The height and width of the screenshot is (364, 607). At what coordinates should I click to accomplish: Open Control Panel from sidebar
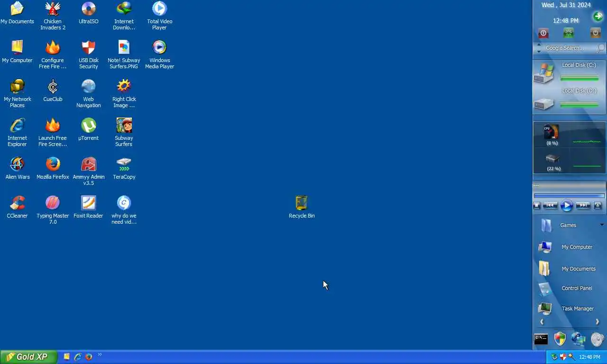[x=566, y=288]
